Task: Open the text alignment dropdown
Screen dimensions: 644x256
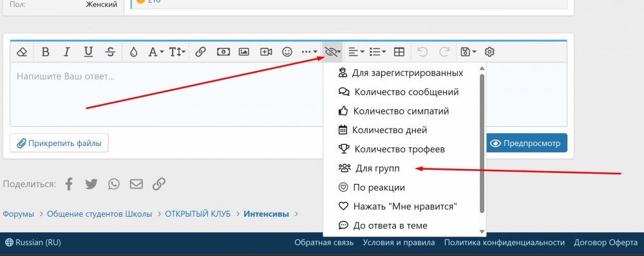Action: (356, 52)
